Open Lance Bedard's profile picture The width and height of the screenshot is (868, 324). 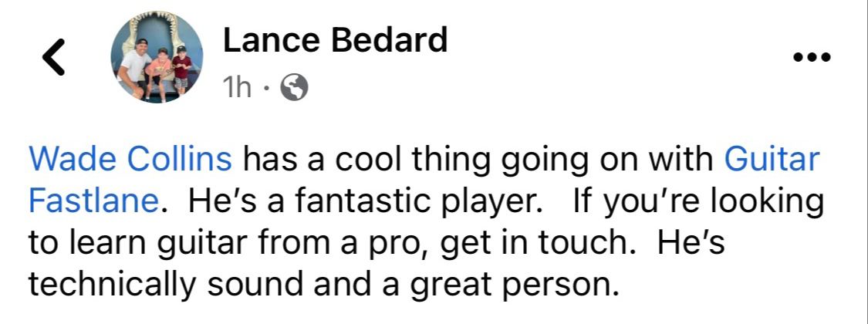pos(157,57)
